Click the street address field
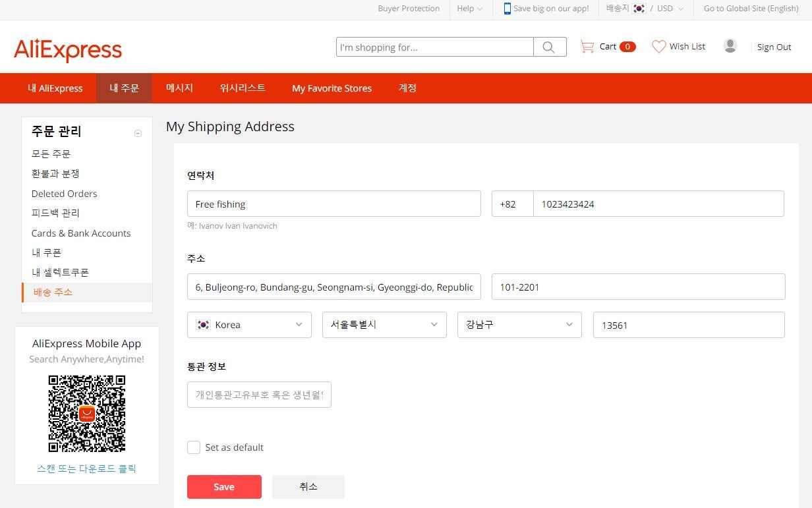Viewport: 812px width, 508px height. (334, 287)
